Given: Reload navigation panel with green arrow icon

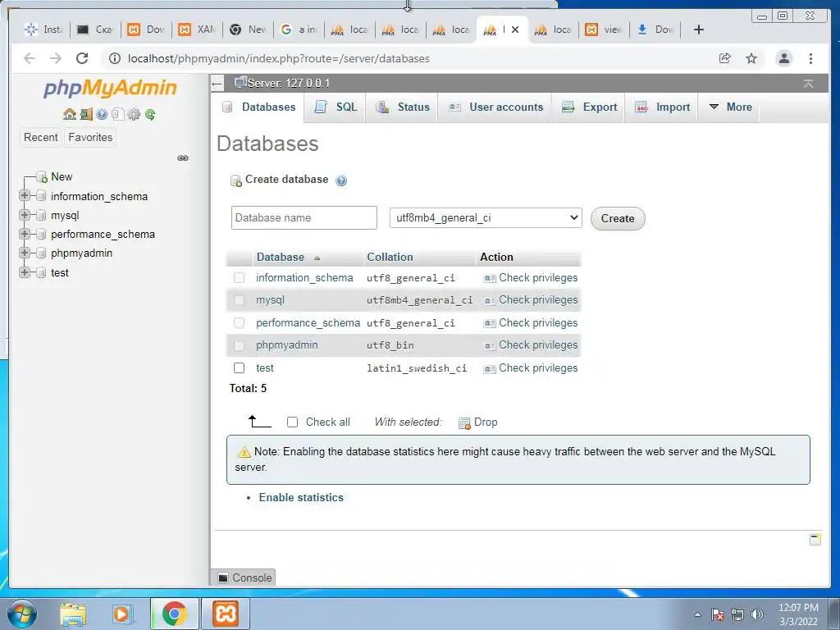Looking at the screenshot, I should coord(150,114).
